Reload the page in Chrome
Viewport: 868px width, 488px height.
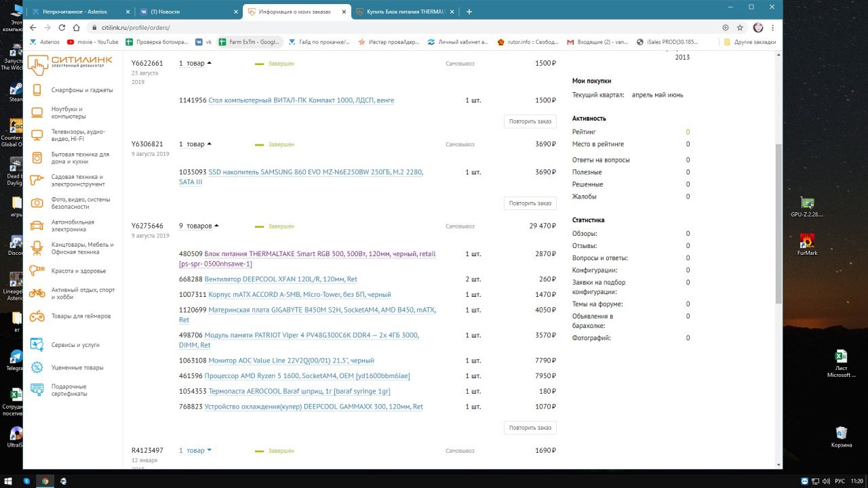62,28
